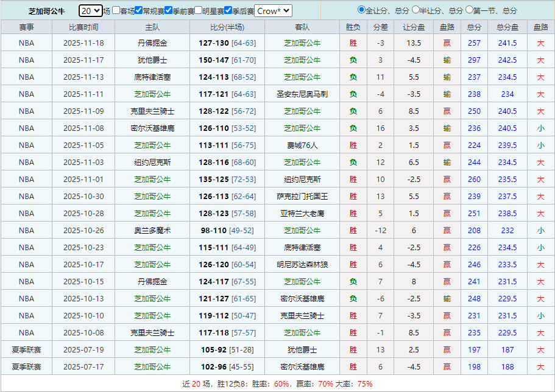555x392 pixels.
Task: Click the 总分盘 column header
Action: pyautogui.click(x=507, y=27)
